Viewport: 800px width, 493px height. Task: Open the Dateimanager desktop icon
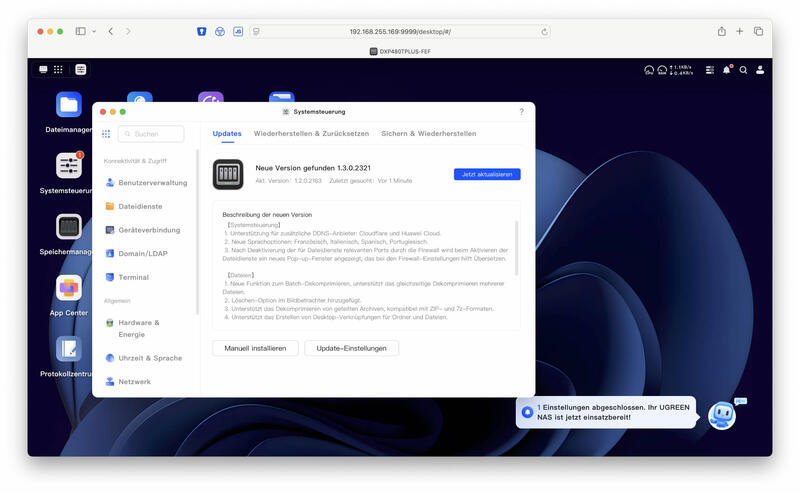pos(69,105)
